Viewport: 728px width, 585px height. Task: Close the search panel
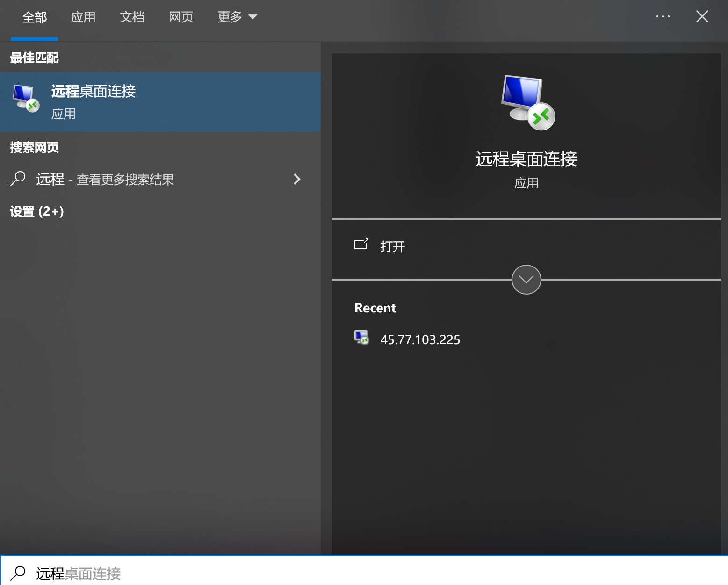(x=702, y=17)
